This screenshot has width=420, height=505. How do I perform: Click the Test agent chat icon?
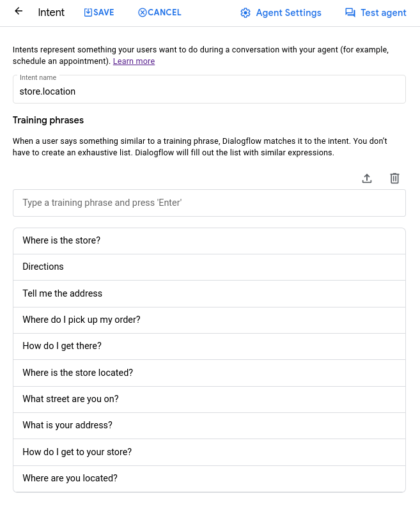pos(350,13)
